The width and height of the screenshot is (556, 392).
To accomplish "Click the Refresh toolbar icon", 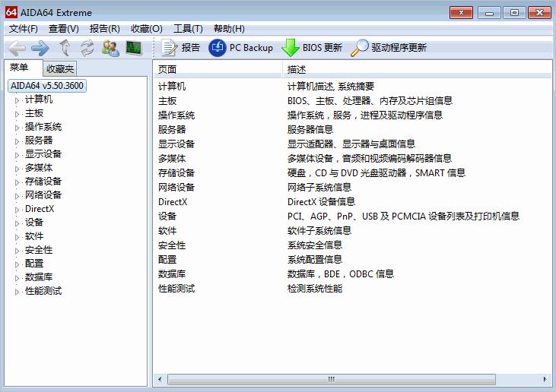I will [x=87, y=48].
